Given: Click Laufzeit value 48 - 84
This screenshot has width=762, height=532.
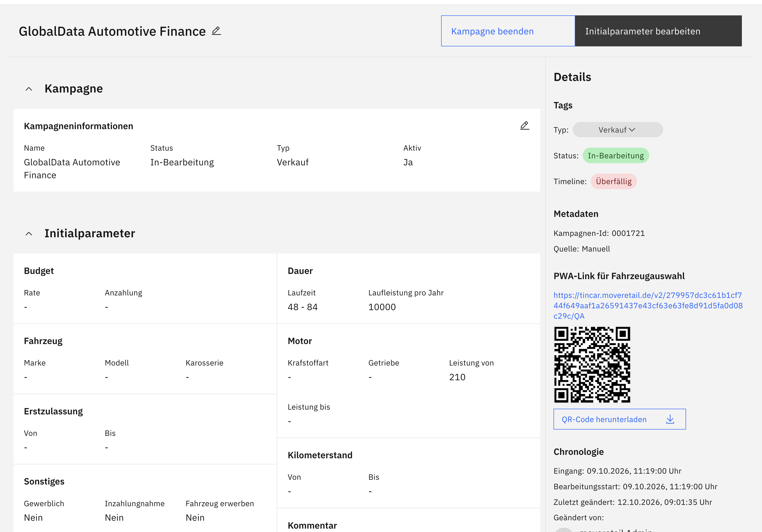Looking at the screenshot, I should pos(302,307).
